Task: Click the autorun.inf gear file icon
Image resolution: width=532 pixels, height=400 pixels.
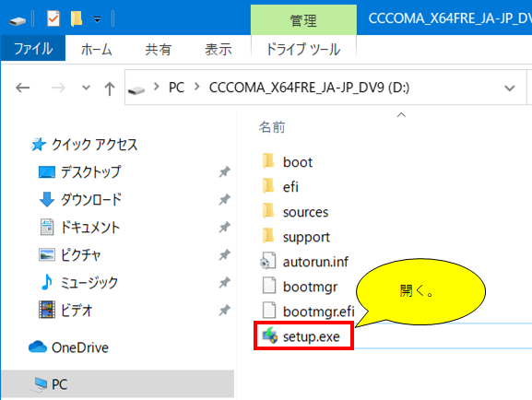Action: (268, 261)
